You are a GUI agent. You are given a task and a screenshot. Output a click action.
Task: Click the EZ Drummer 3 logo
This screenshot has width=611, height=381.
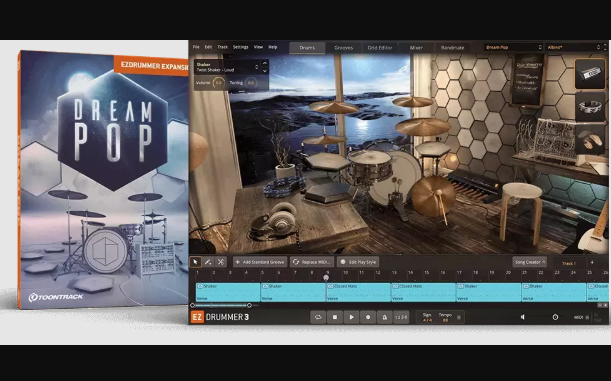(x=220, y=317)
